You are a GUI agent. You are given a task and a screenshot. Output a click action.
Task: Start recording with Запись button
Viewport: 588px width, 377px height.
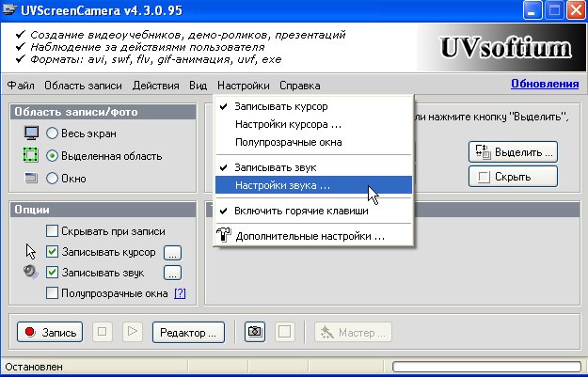point(50,332)
